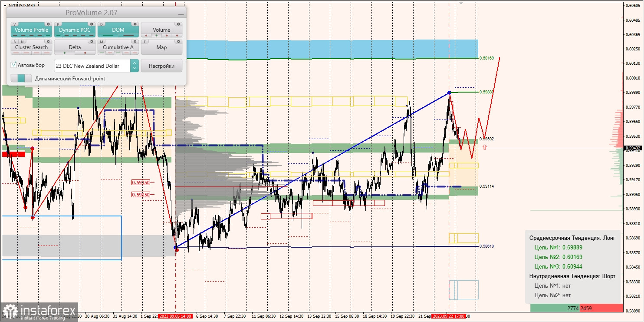644x322 pixels.
Task: Enable the Delta indicator
Action: click(75, 47)
